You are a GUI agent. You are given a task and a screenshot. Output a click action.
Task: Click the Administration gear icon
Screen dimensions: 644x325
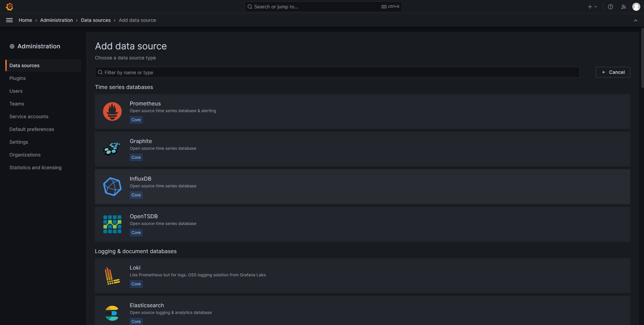click(12, 46)
